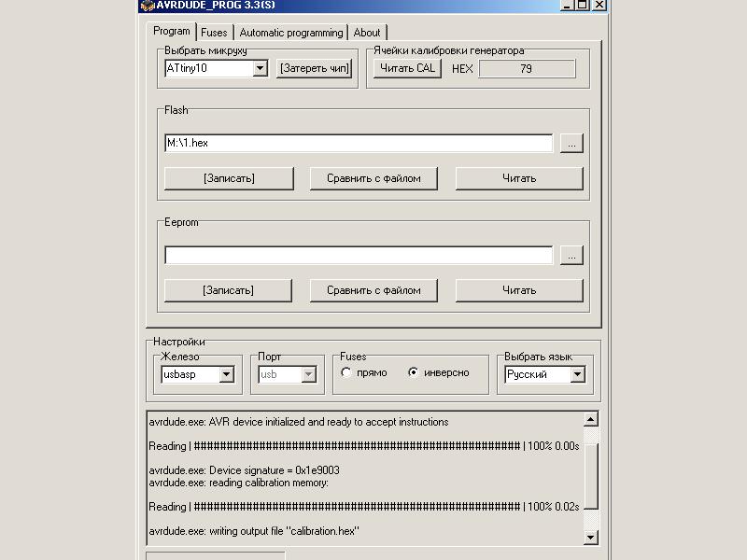Click the log scrollbar down arrow
This screenshot has width=747, height=560.
point(590,538)
